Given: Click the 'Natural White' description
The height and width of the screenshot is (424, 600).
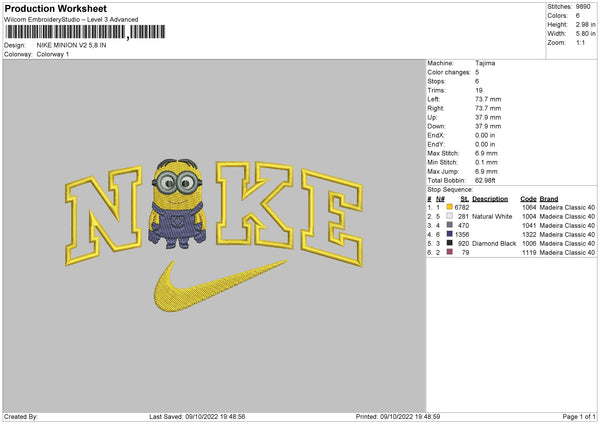Looking at the screenshot, I should [492, 217].
